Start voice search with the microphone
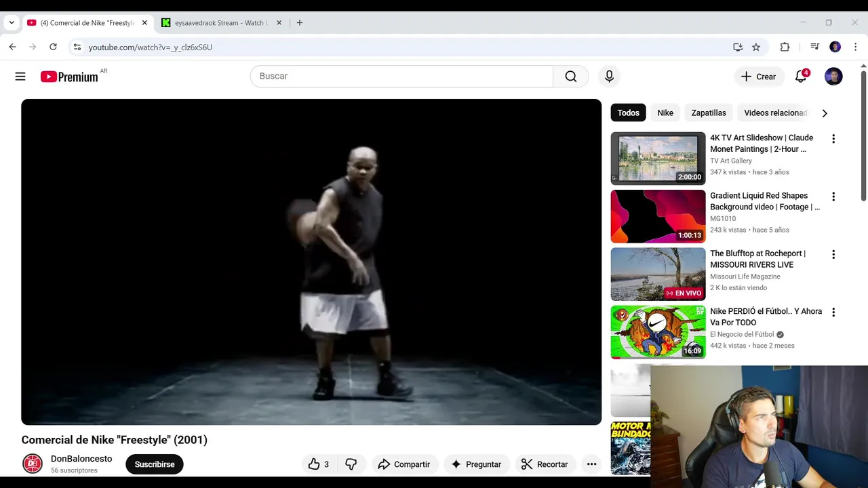Image resolution: width=868 pixels, height=488 pixels. click(609, 77)
